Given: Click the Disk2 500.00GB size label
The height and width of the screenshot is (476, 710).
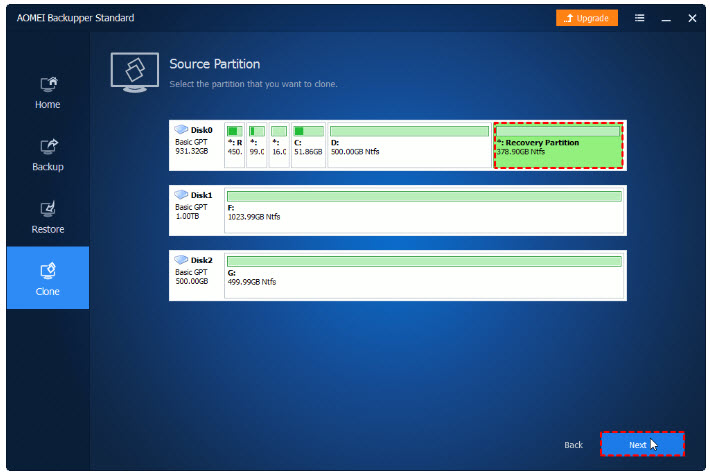Looking at the screenshot, I should (x=192, y=281).
